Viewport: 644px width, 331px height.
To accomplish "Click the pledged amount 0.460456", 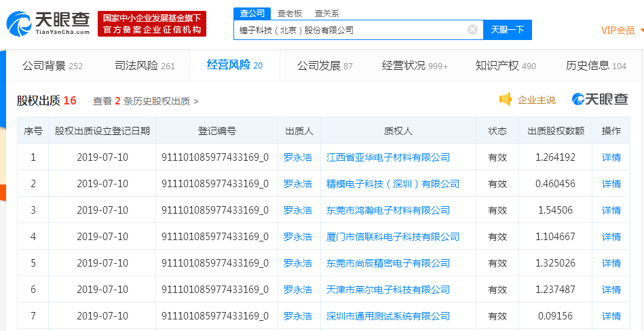I will pyautogui.click(x=556, y=184).
